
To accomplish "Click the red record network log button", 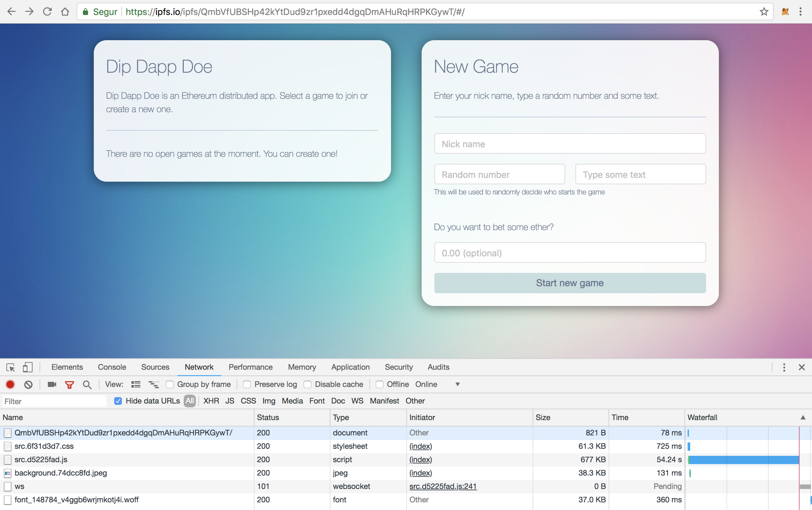I will click(10, 385).
